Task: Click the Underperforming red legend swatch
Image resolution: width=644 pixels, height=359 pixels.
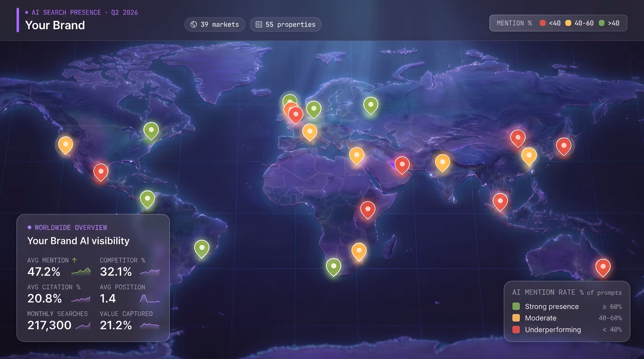Action: 516,330
